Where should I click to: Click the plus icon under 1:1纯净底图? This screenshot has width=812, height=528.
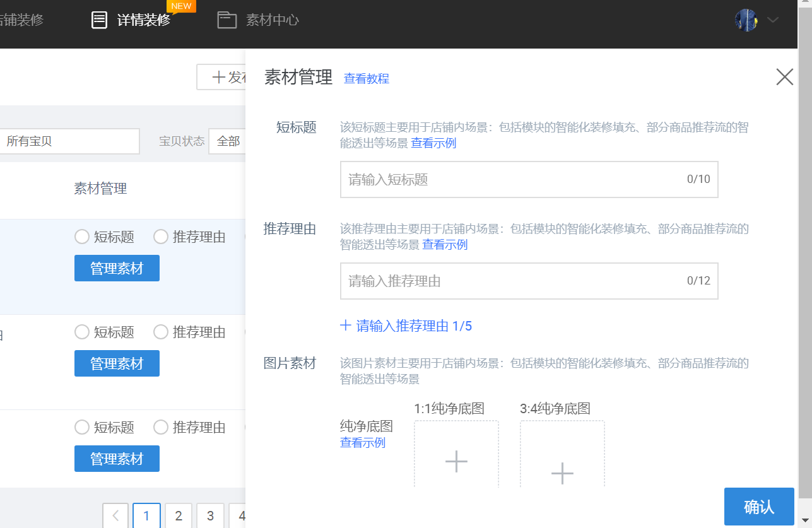coord(456,462)
